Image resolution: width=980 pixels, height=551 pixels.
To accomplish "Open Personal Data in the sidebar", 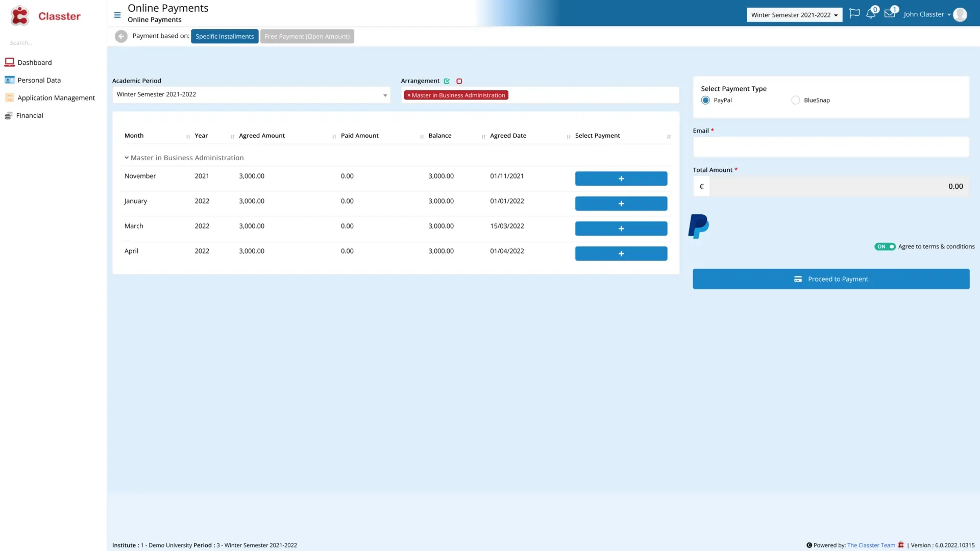I will [39, 80].
